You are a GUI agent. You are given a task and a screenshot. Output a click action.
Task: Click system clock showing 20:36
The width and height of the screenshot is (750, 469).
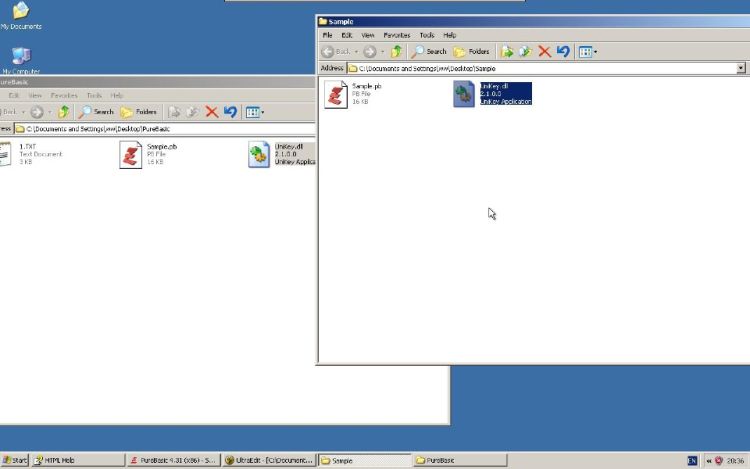(x=736, y=461)
